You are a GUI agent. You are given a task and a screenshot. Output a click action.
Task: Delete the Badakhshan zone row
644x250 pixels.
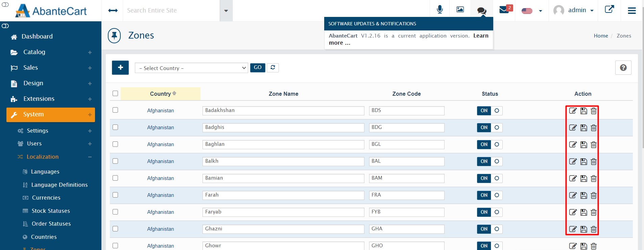click(594, 111)
